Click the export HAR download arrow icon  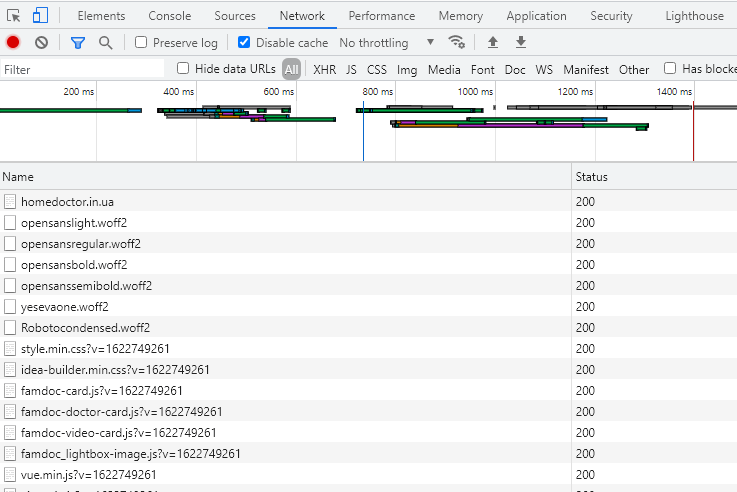point(521,42)
